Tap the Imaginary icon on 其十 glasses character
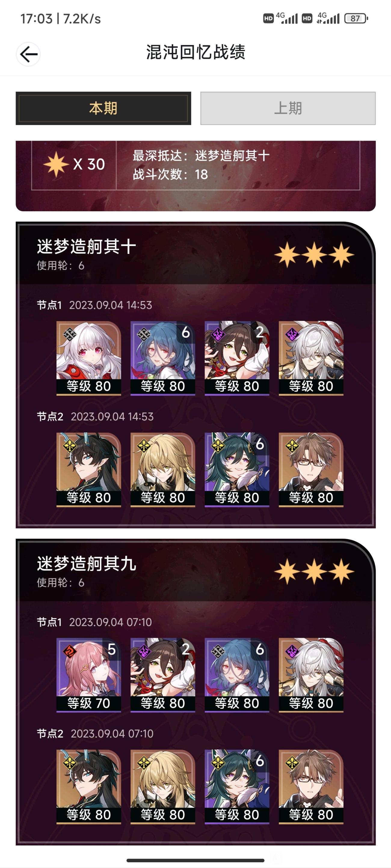Viewport: 391px width, 868px height. (292, 446)
